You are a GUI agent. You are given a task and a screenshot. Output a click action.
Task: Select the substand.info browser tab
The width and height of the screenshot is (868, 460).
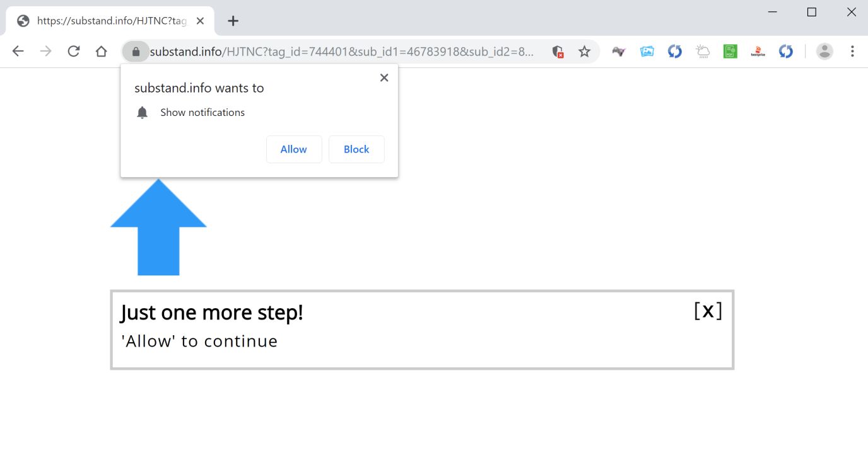point(107,21)
